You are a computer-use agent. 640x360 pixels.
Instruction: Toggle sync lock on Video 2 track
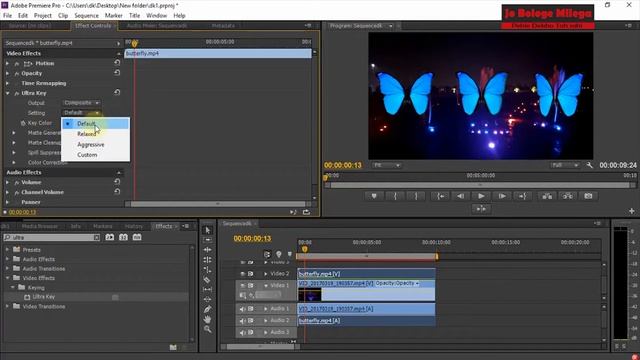click(x=251, y=274)
